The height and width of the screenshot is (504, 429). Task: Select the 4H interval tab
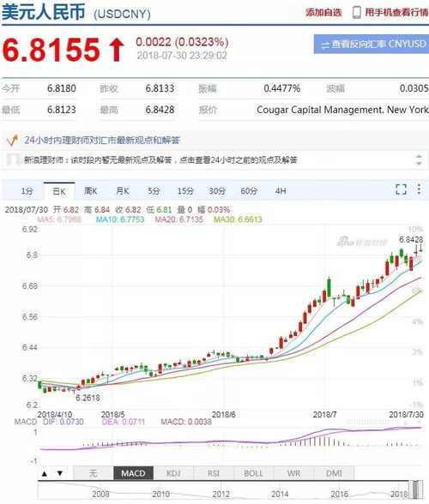tap(281, 191)
